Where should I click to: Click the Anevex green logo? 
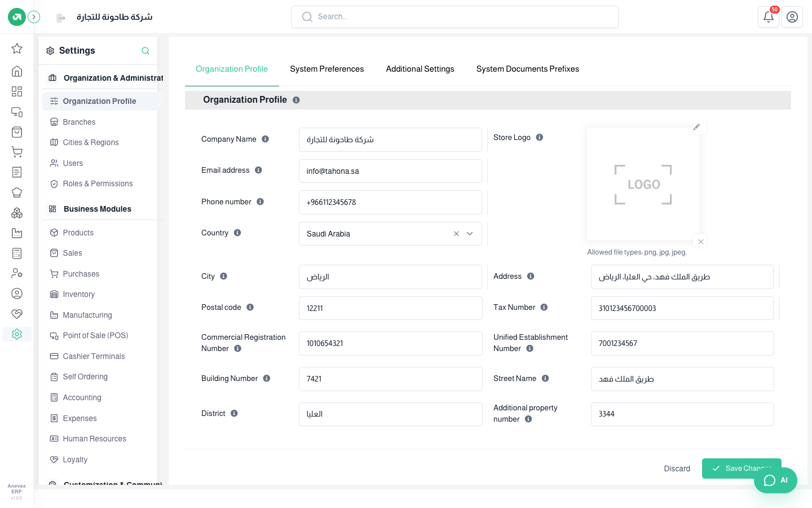(x=17, y=17)
